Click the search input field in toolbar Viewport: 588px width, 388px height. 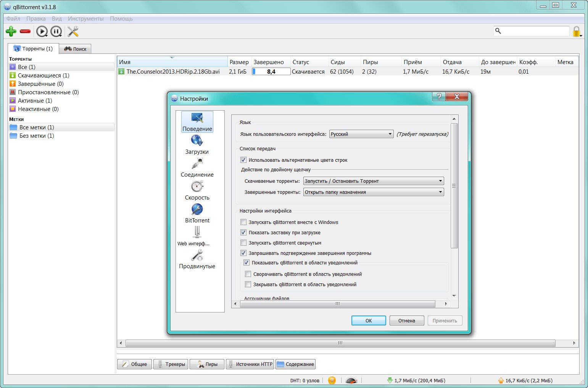pyautogui.click(x=532, y=31)
